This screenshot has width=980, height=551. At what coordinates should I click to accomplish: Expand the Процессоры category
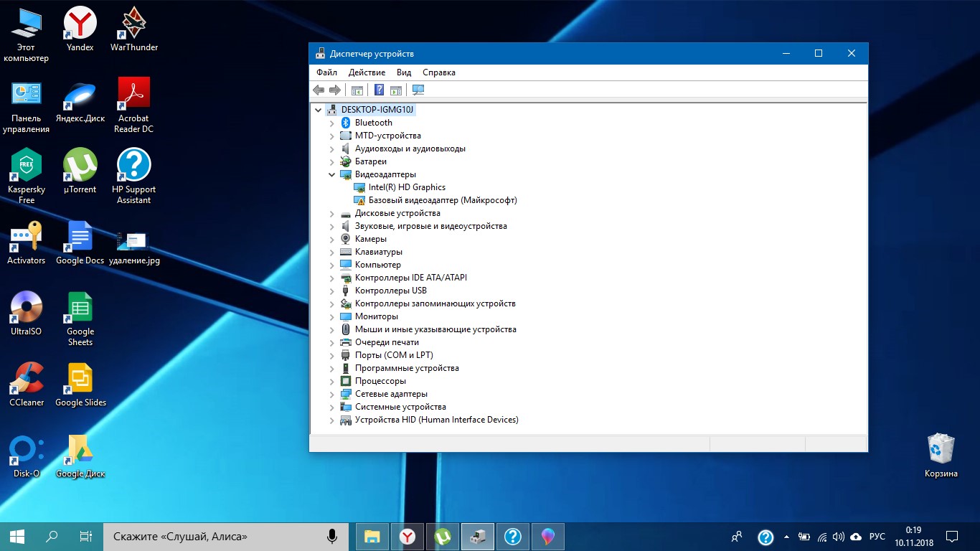coord(332,381)
